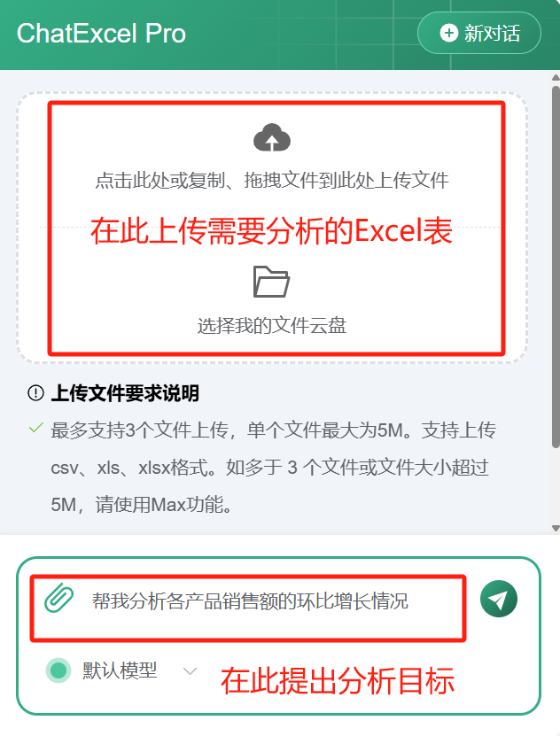The height and width of the screenshot is (736, 560).
Task: Click 点击此处或复制、拖拽文件到此处上传文件 text
Action: pos(272,181)
